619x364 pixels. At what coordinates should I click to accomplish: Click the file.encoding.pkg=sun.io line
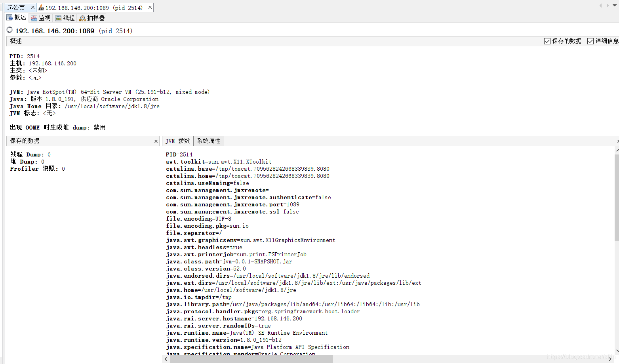pyautogui.click(x=207, y=226)
